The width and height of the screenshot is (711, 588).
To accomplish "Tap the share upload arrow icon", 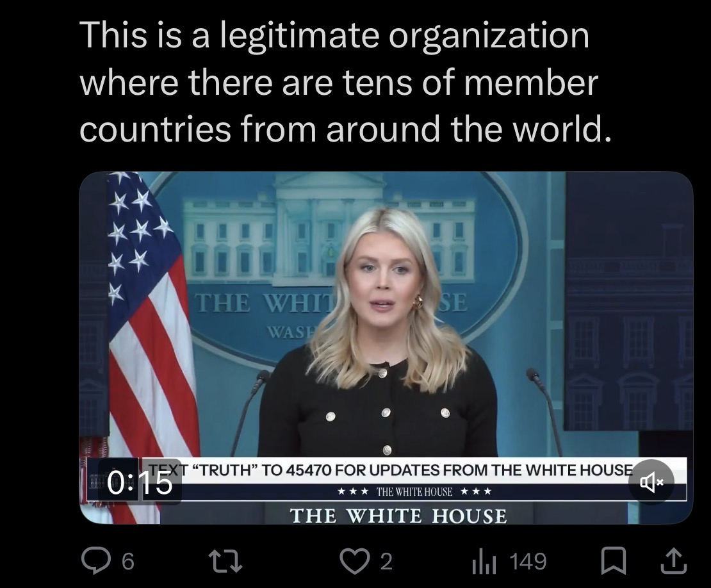I will click(x=674, y=561).
